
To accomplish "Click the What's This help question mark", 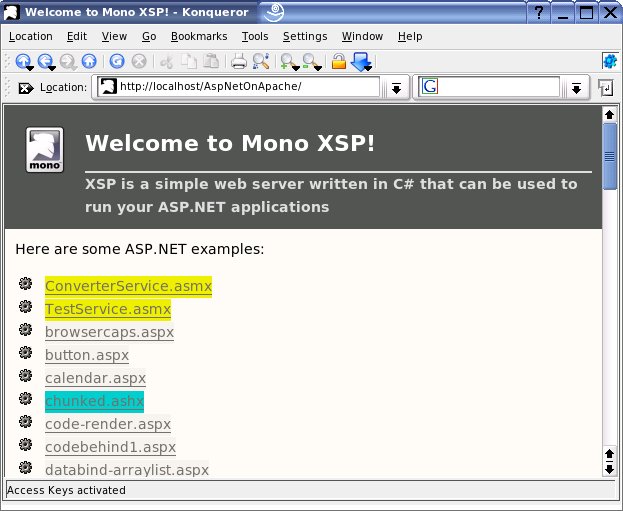I will point(538,13).
